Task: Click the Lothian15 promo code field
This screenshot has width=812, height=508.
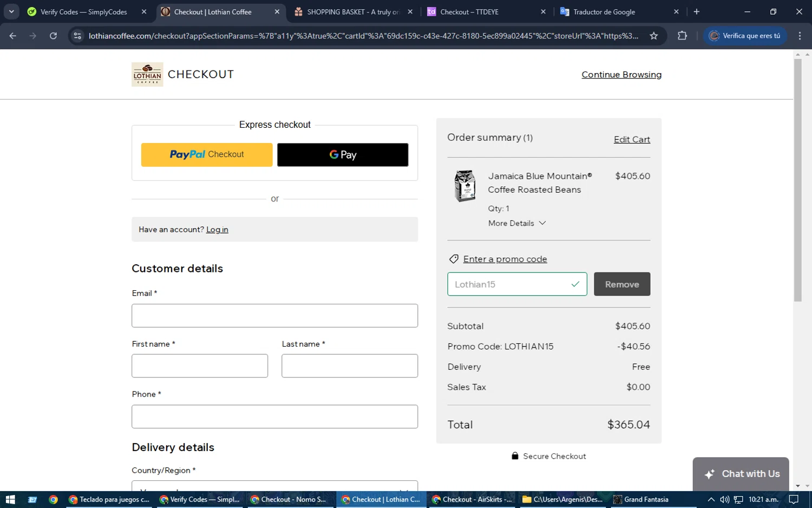Action: pos(517,284)
